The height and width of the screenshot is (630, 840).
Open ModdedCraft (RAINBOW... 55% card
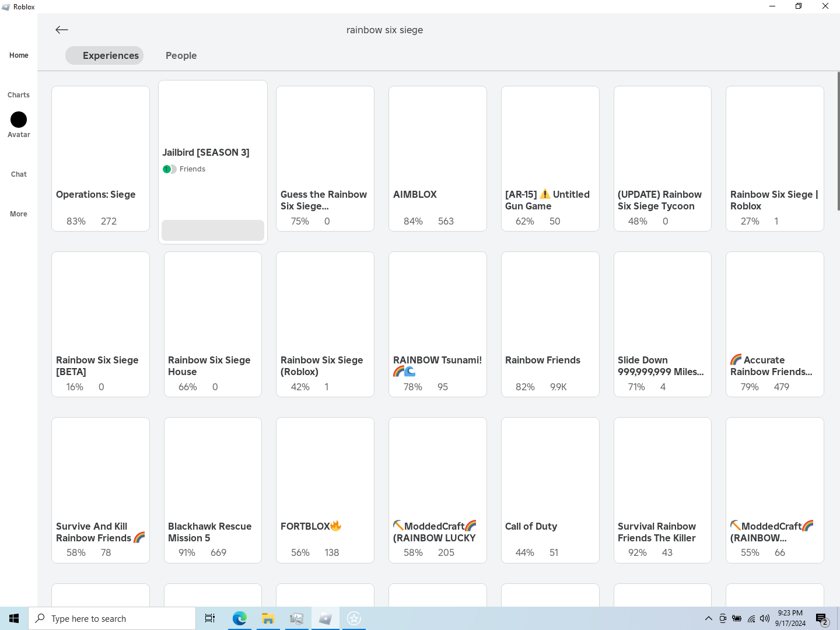775,490
